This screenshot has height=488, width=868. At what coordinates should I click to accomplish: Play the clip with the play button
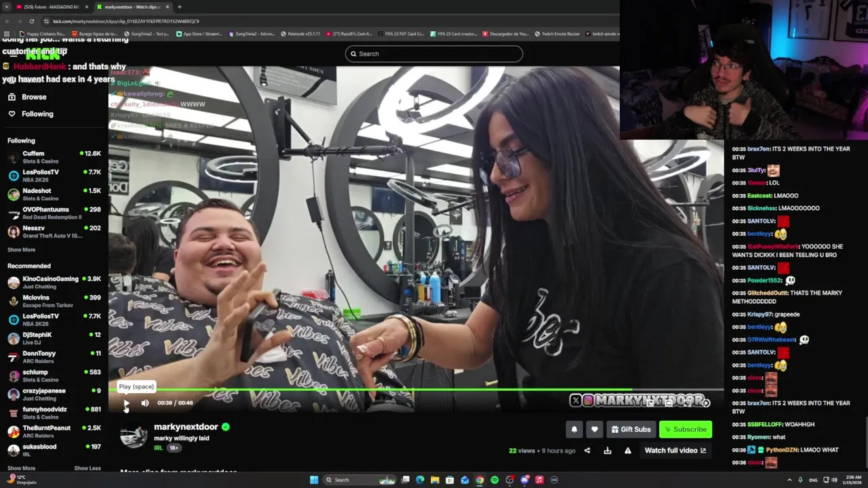click(x=126, y=403)
